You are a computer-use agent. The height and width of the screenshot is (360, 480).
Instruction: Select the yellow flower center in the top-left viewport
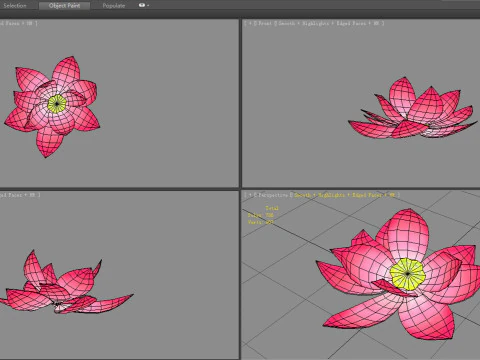click(x=57, y=104)
